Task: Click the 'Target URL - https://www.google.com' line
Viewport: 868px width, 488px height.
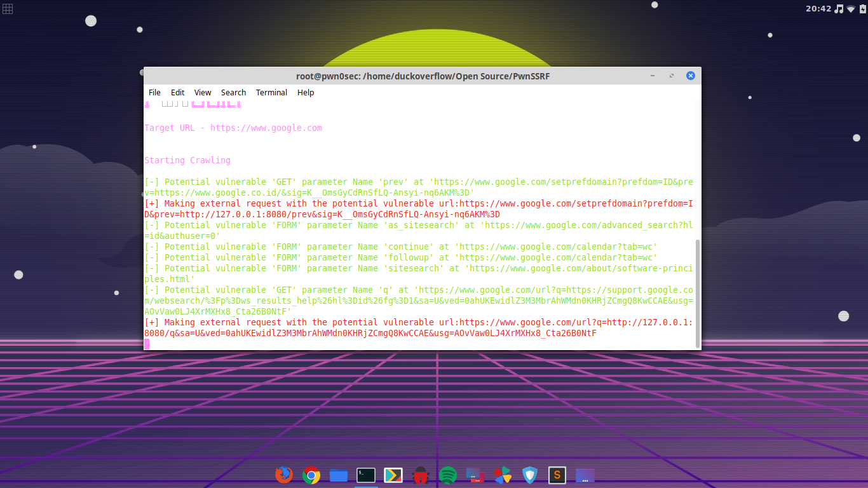Action: pyautogui.click(x=233, y=128)
